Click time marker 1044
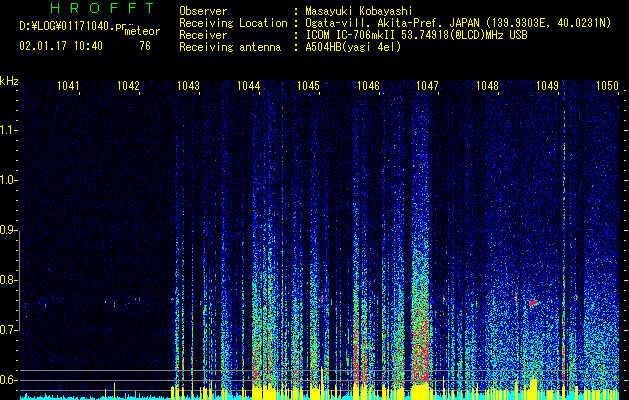 pyautogui.click(x=248, y=85)
